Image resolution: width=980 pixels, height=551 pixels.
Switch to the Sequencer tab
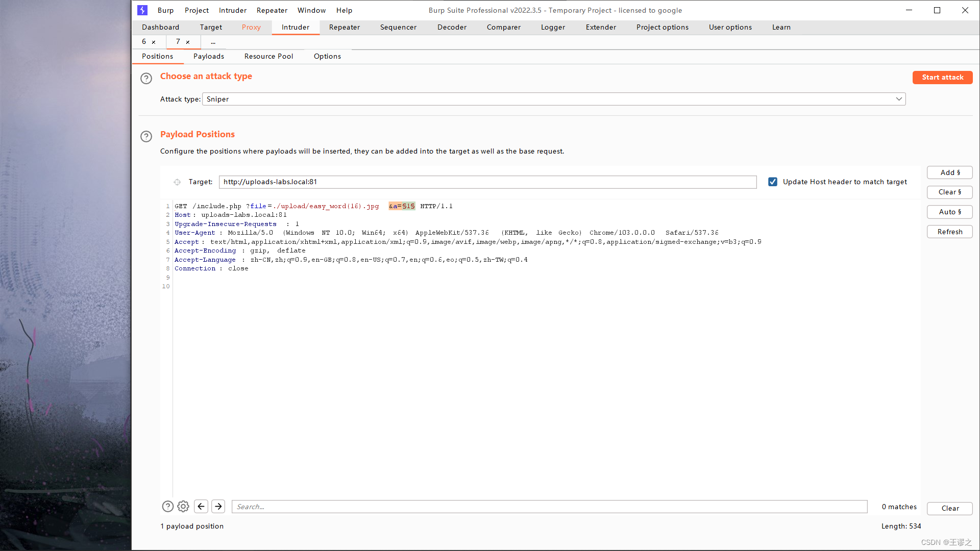tap(398, 27)
